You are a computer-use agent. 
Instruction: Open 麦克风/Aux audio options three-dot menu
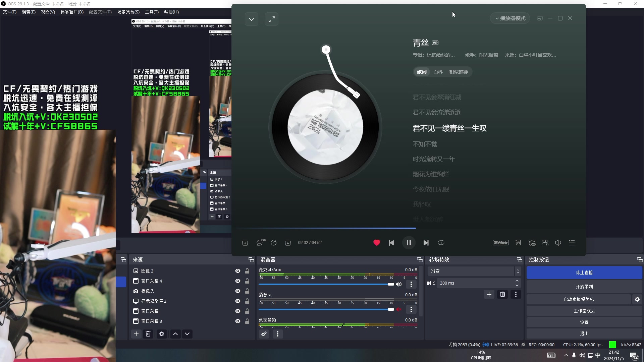pyautogui.click(x=411, y=284)
